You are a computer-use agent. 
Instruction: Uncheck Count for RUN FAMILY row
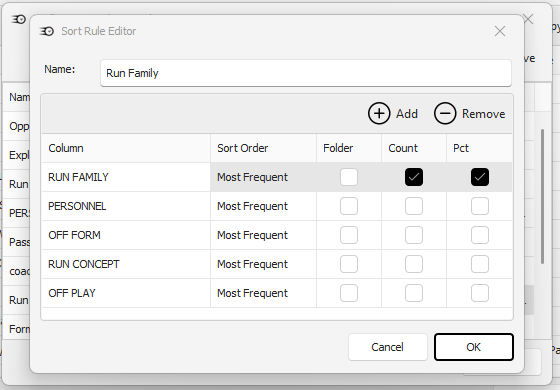[x=414, y=177]
